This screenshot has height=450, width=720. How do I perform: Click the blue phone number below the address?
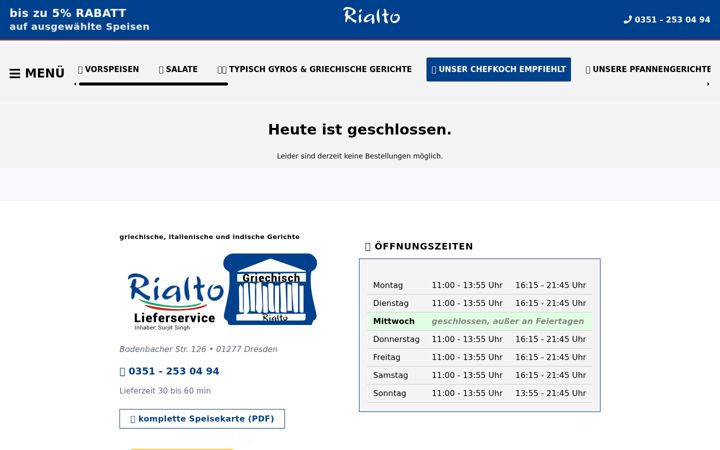174,371
